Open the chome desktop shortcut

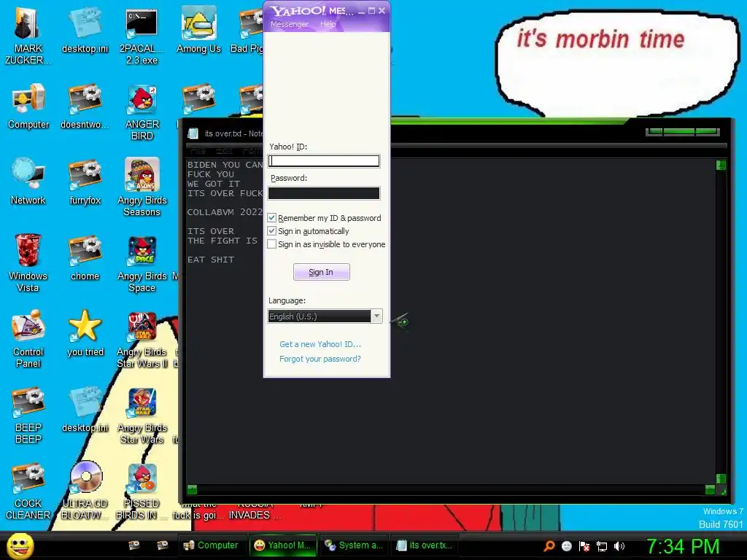click(x=85, y=257)
